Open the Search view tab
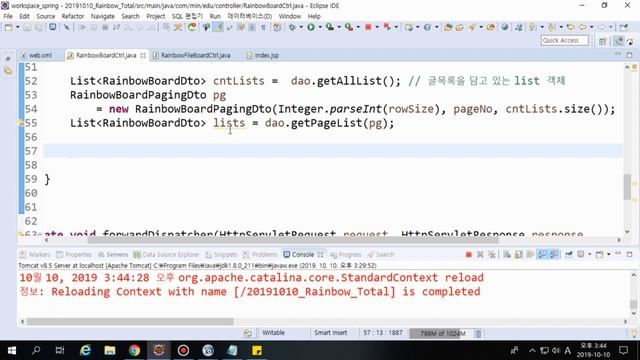 (x=381, y=255)
